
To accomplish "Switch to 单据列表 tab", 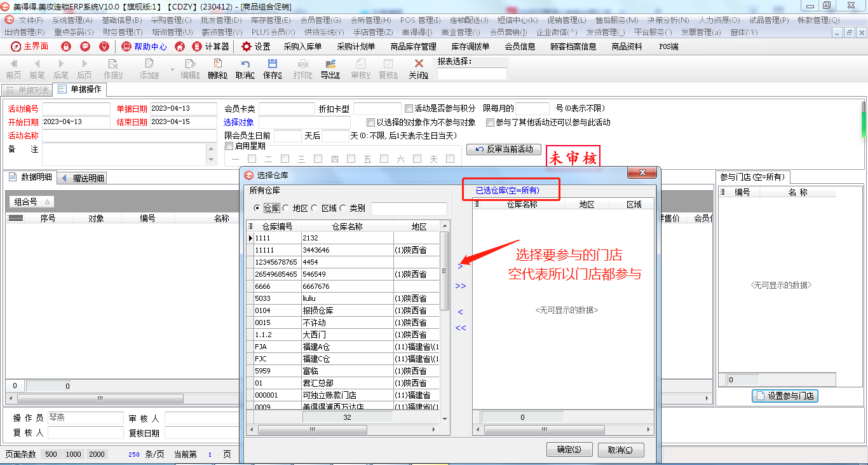I will coord(27,90).
